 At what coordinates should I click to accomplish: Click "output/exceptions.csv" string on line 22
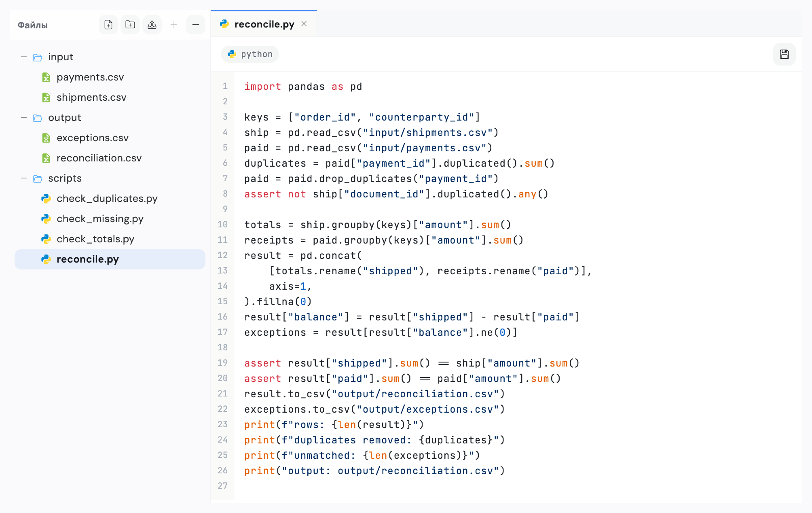428,409
